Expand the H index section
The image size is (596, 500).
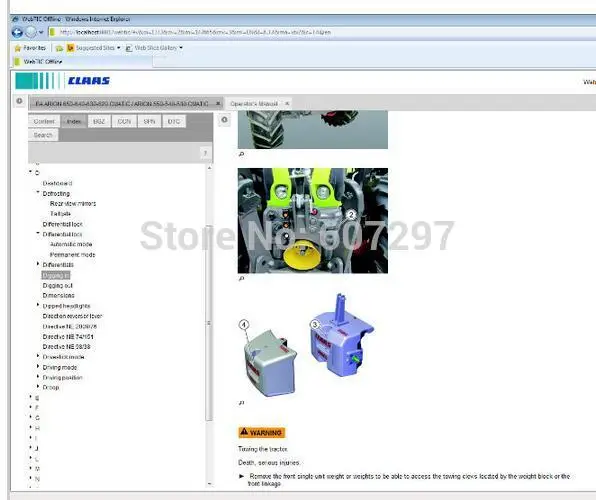pyautogui.click(x=30, y=427)
